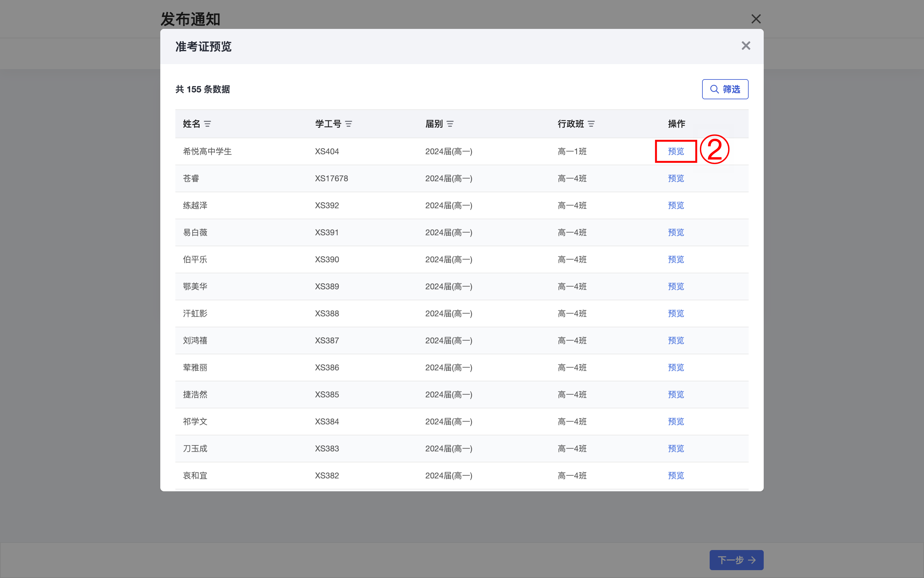This screenshot has width=924, height=578.
Task: Click the sort icon next to 学工号
Action: [x=349, y=124]
